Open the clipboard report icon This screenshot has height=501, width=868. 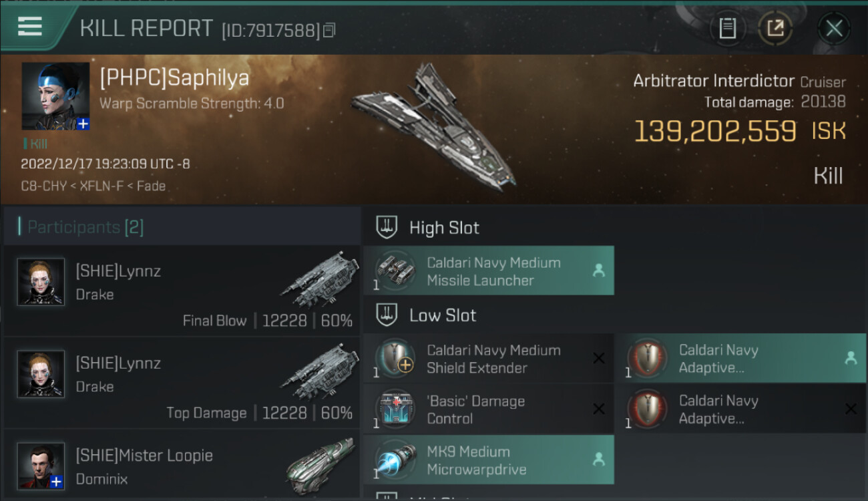(x=727, y=28)
